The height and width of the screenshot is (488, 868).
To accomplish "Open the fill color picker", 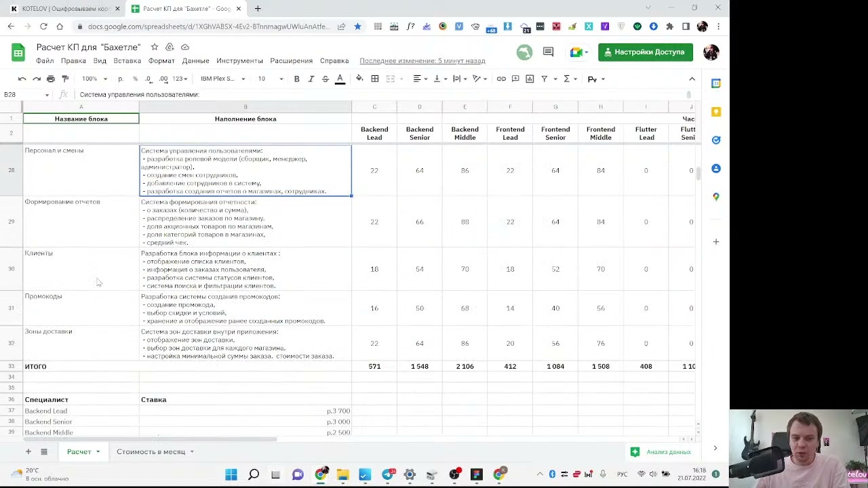I will [x=359, y=79].
